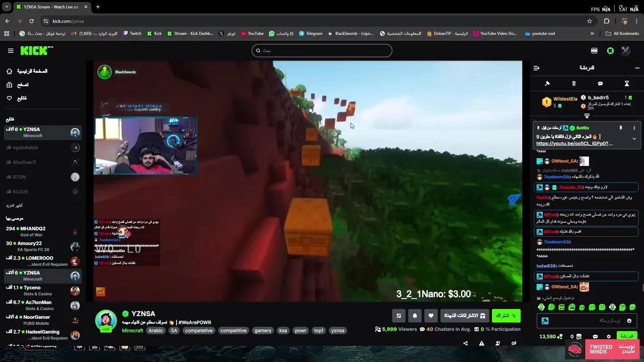644x362 pixels.
Task: Click the chat trash delete icon
Action: 574,83
